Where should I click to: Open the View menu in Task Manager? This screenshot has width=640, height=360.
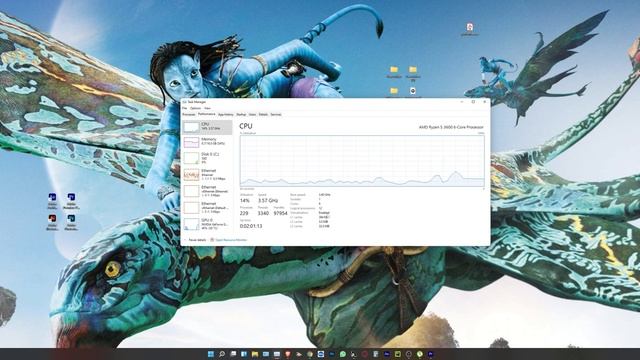click(x=207, y=108)
